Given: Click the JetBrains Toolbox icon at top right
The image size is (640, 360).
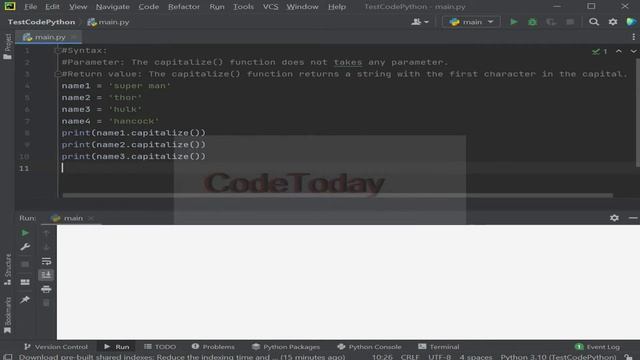Looking at the screenshot, I should (631, 22).
